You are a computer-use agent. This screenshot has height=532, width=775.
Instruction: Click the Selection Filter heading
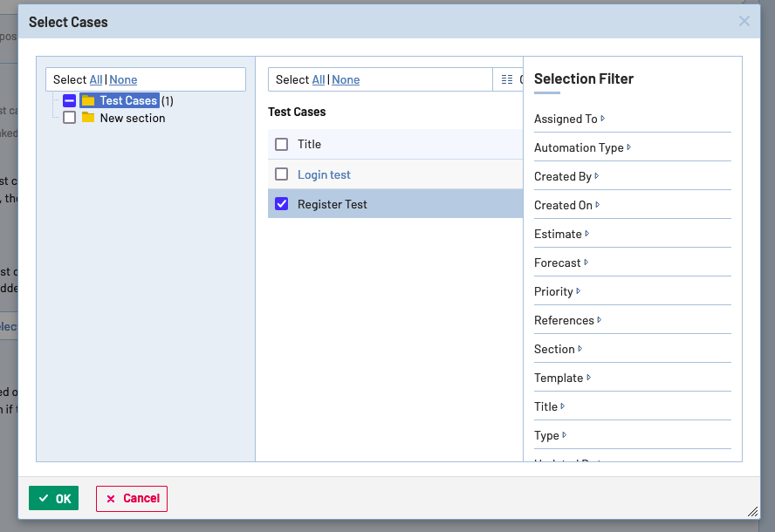click(584, 78)
